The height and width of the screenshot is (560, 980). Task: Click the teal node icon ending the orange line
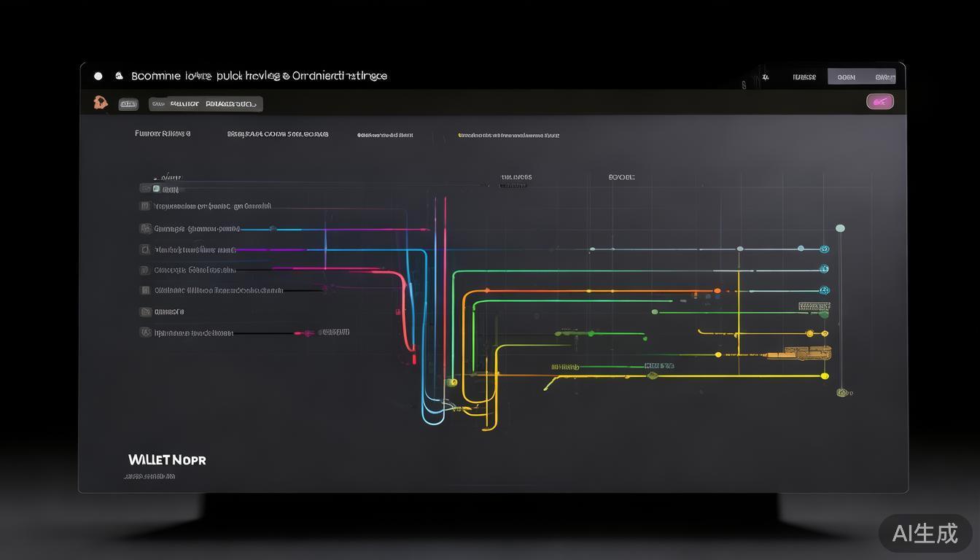point(824,290)
